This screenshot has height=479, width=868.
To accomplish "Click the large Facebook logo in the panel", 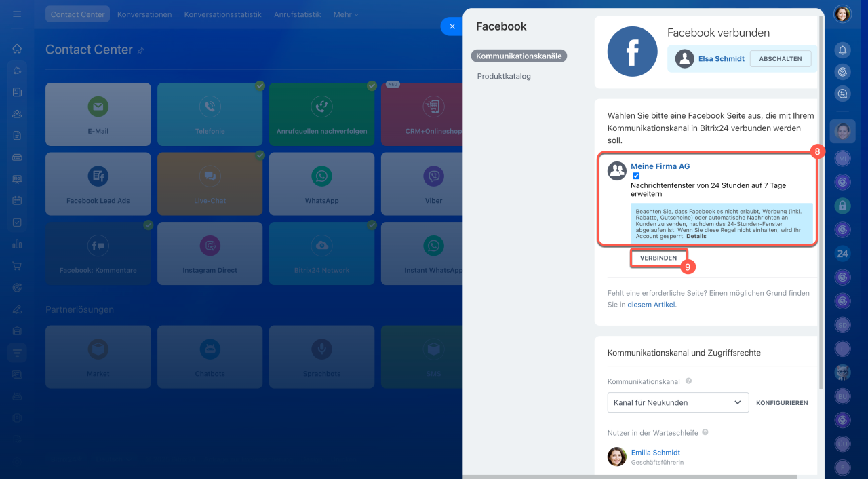I will pyautogui.click(x=632, y=52).
